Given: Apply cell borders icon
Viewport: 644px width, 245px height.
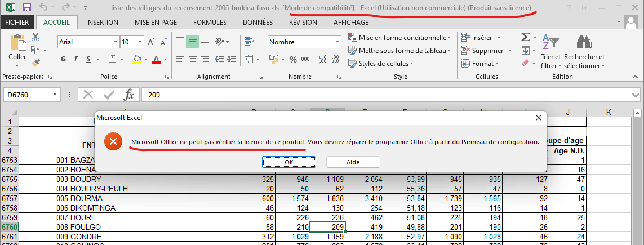Looking at the screenshot, I should click(x=113, y=59).
